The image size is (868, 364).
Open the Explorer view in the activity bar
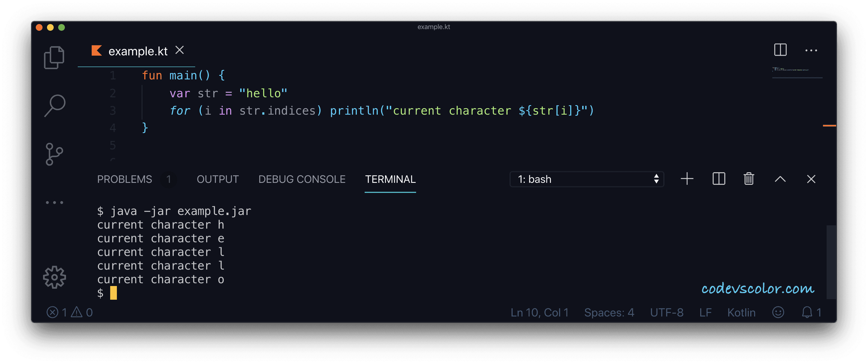point(54,58)
